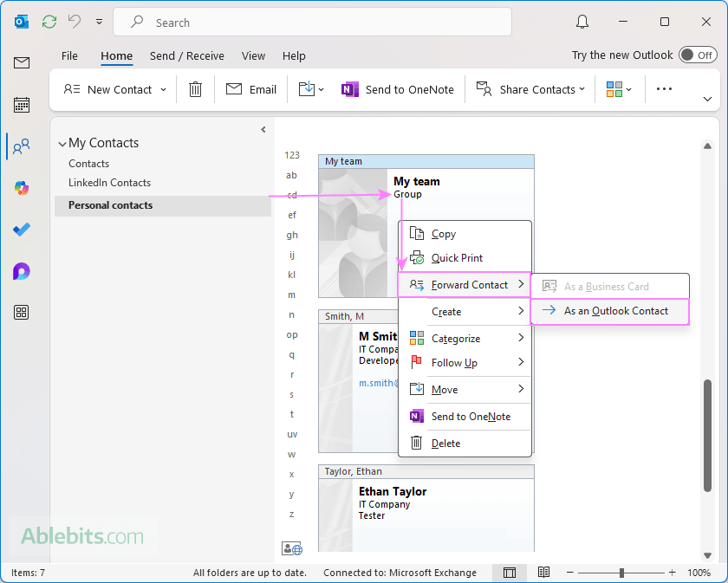Adjust the zoom slider handle
728x583 pixels.
[x=621, y=573]
